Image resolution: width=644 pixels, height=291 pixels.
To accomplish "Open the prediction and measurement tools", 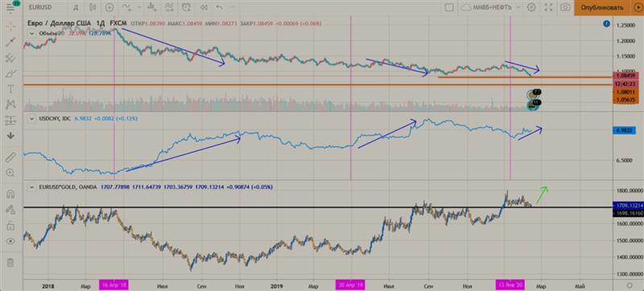I will coord(10,121).
